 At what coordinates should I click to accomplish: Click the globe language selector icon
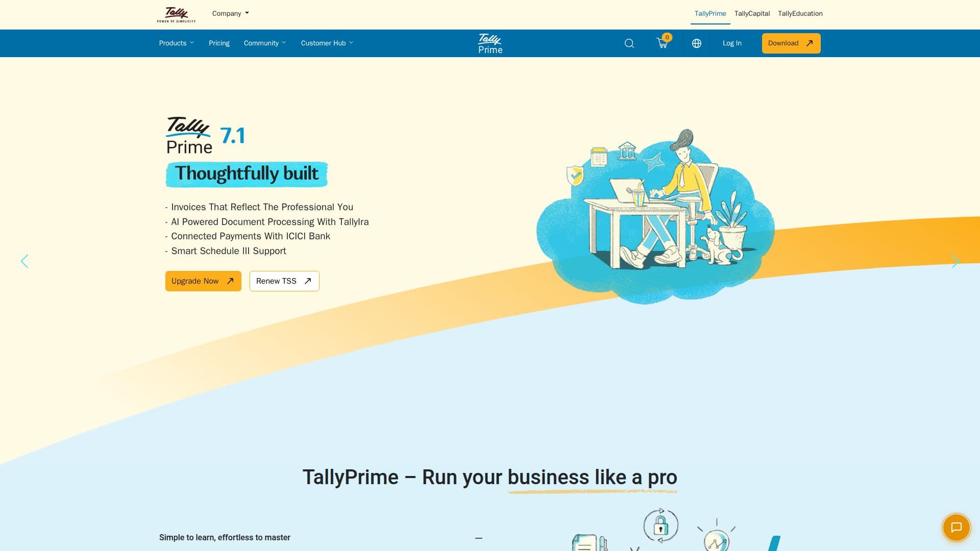[696, 43]
